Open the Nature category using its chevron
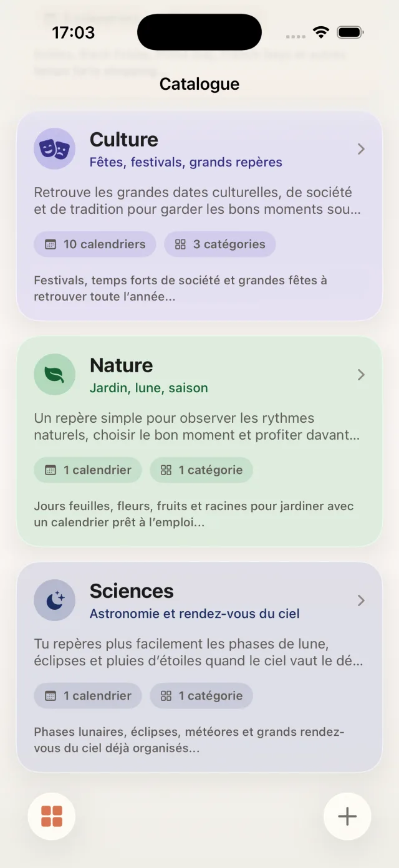Screen dimensions: 399x868 click(x=360, y=374)
